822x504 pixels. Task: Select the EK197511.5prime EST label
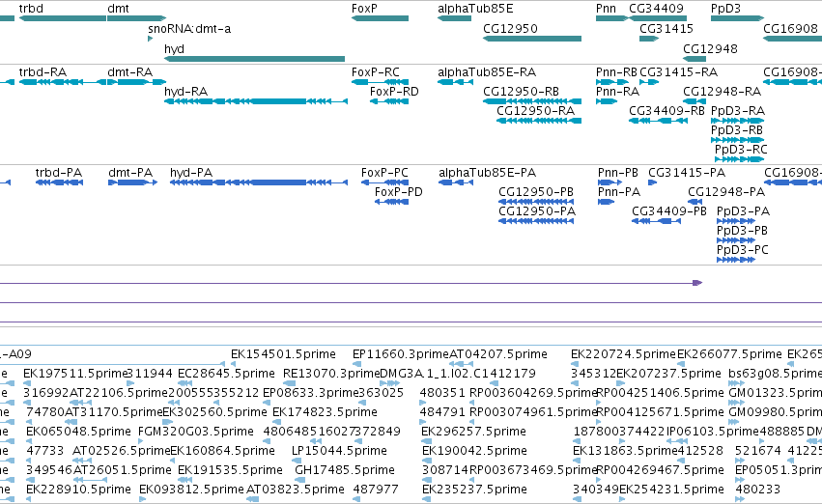click(75, 374)
